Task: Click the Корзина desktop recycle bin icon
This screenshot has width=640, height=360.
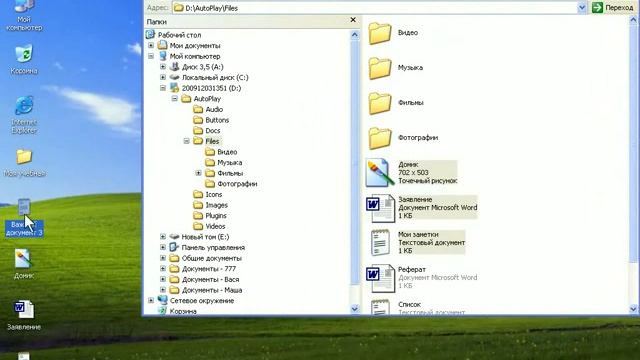Action: click(x=24, y=60)
